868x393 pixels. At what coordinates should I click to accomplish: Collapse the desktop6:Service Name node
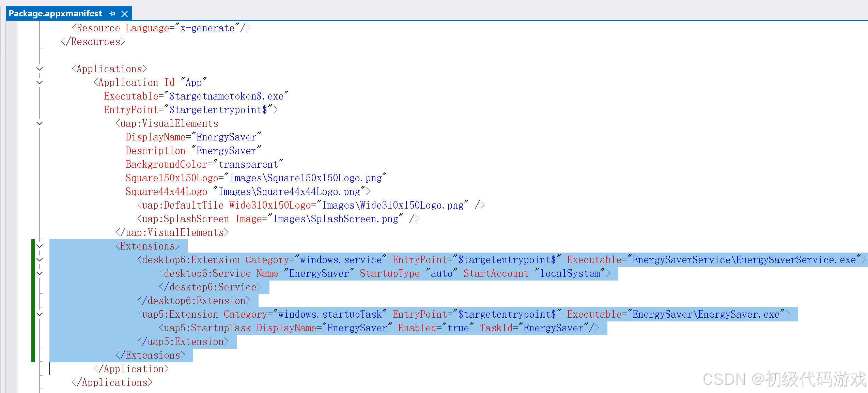click(40, 273)
